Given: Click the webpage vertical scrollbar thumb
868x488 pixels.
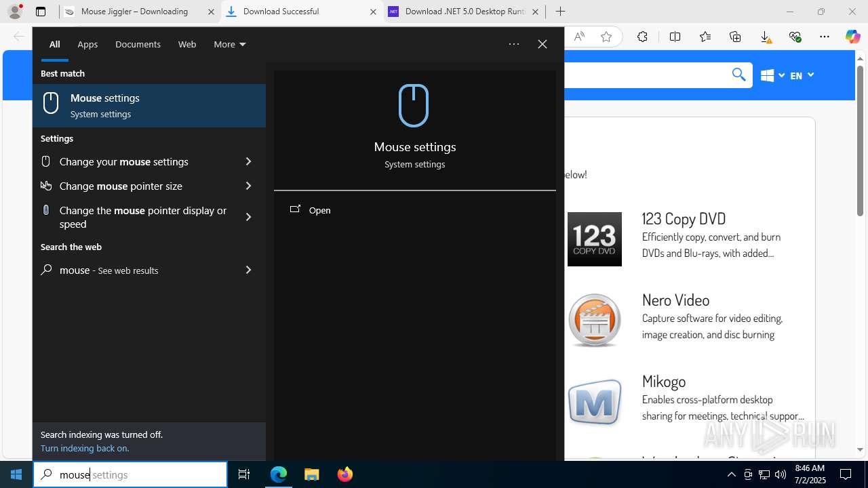Looking at the screenshot, I should coord(860,142).
